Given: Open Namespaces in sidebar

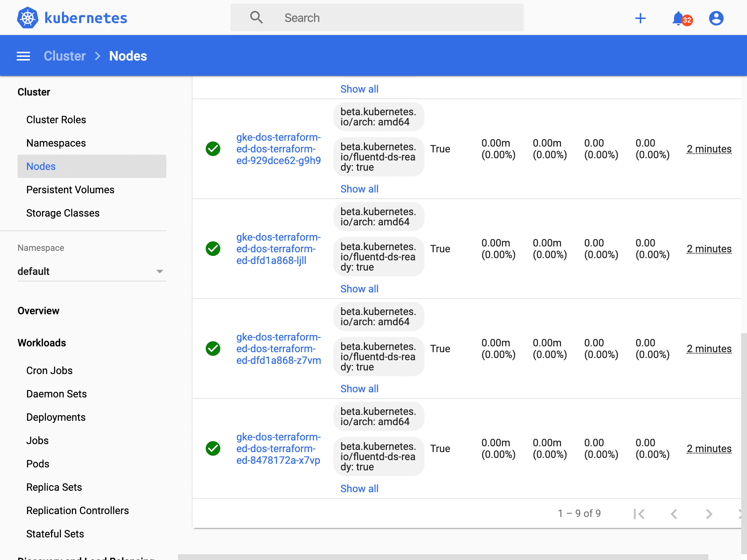Looking at the screenshot, I should [x=56, y=143].
